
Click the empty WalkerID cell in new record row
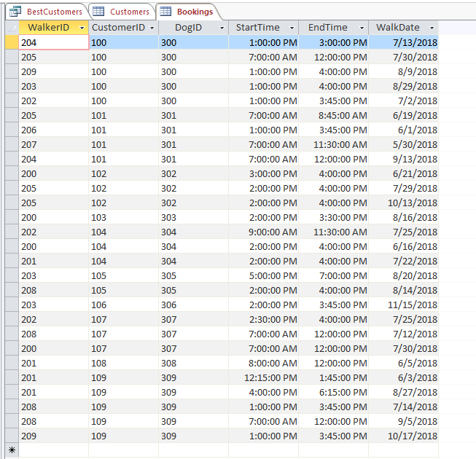(x=54, y=450)
